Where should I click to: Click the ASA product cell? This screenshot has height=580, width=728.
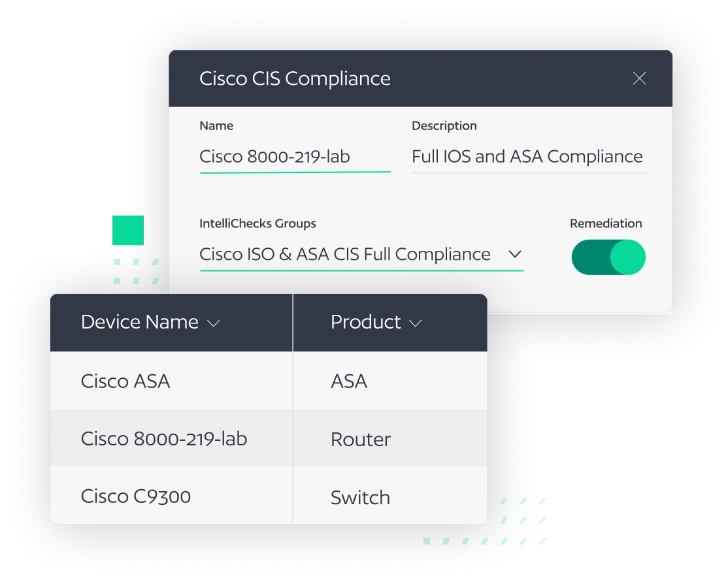[x=348, y=381]
